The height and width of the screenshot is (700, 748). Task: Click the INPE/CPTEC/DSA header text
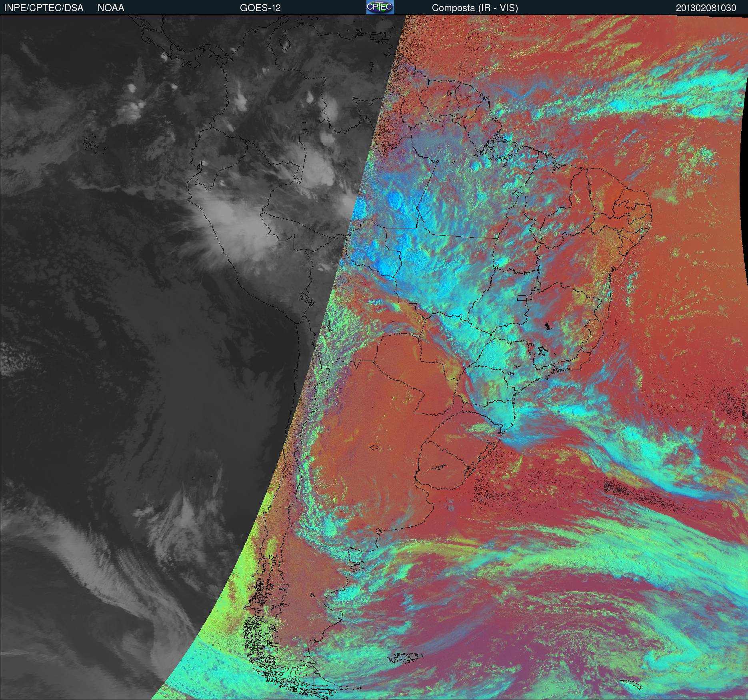pyautogui.click(x=44, y=8)
